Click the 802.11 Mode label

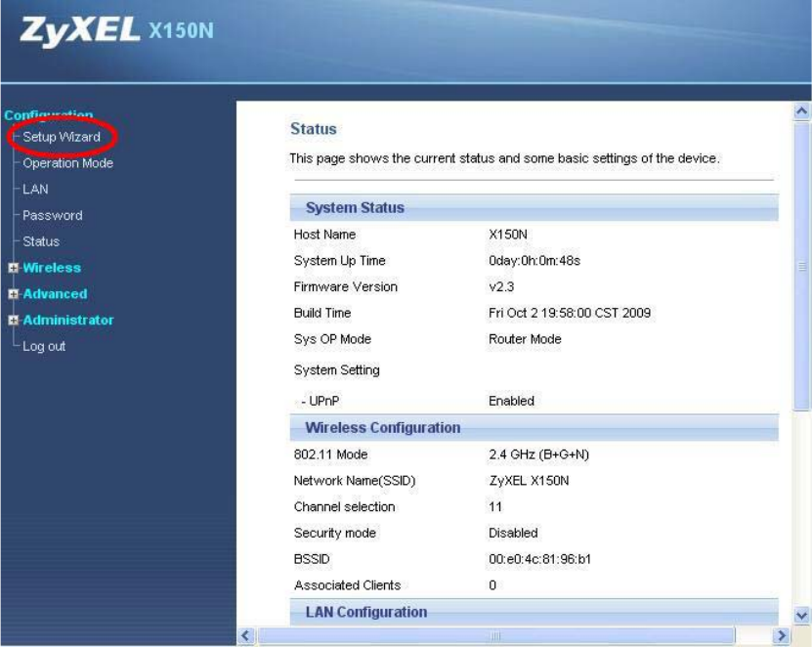[x=330, y=454]
